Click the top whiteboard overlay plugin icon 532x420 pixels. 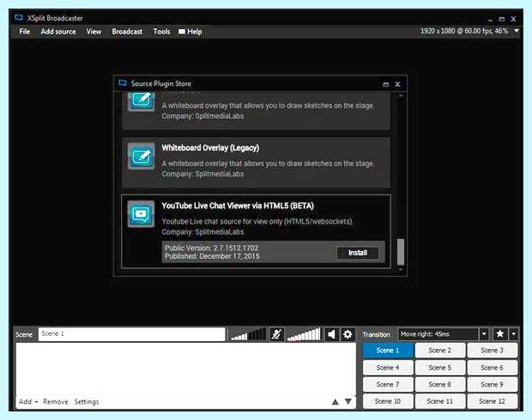[x=141, y=100]
